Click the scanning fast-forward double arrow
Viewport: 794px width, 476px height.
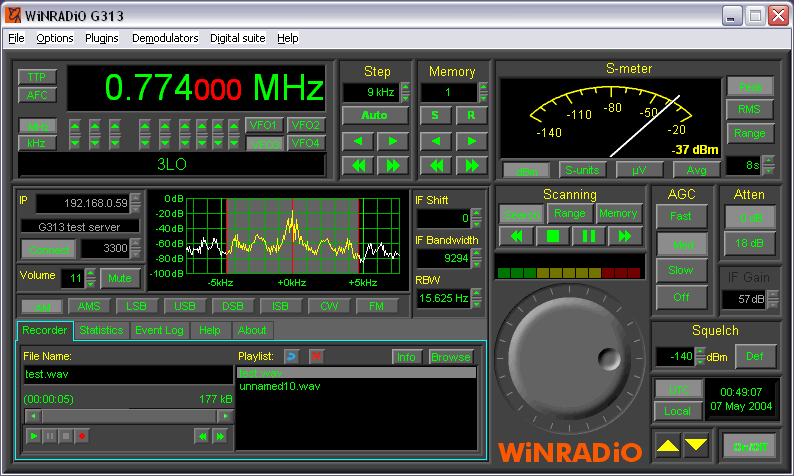tap(625, 236)
